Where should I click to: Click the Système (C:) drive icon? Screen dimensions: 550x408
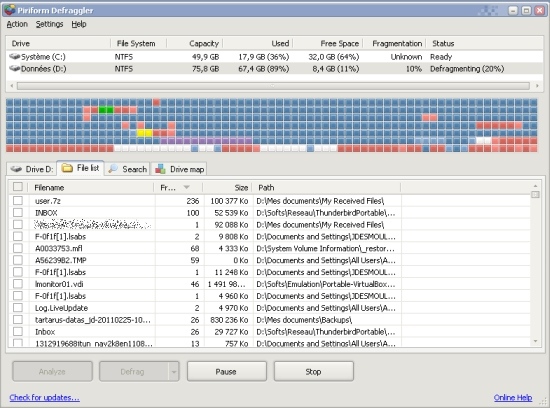click(x=14, y=56)
